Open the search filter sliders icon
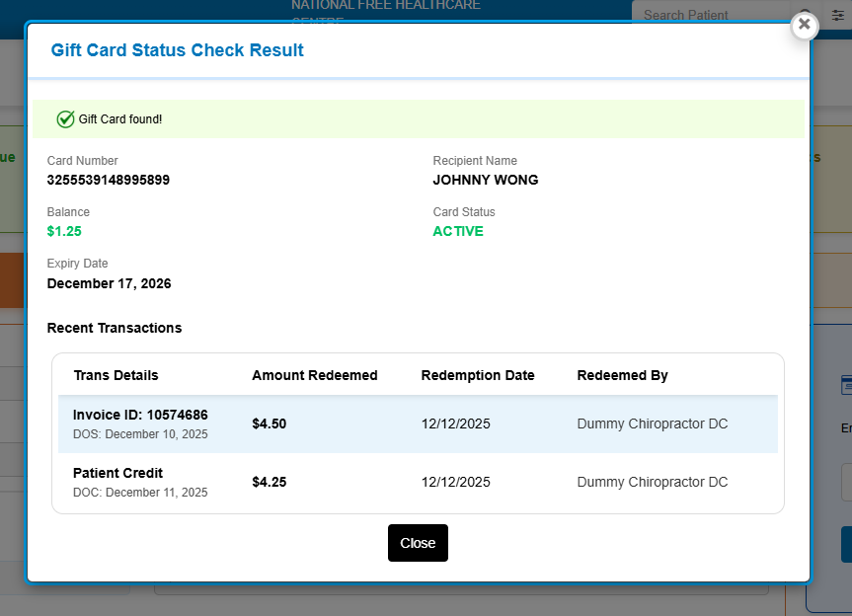Screen dimensions: 852x616 pyautogui.click(x=838, y=16)
